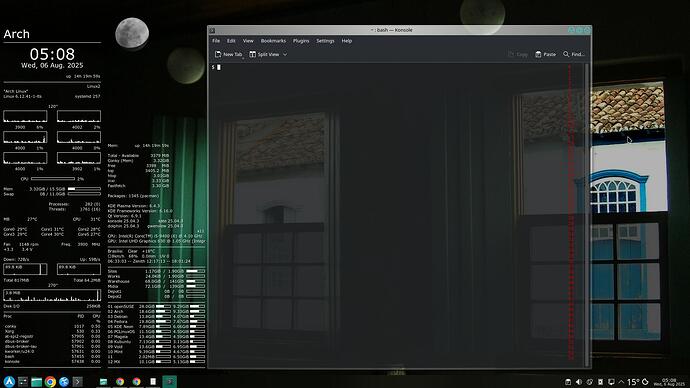Click the Find button
The width and height of the screenshot is (690, 388).
click(574, 55)
